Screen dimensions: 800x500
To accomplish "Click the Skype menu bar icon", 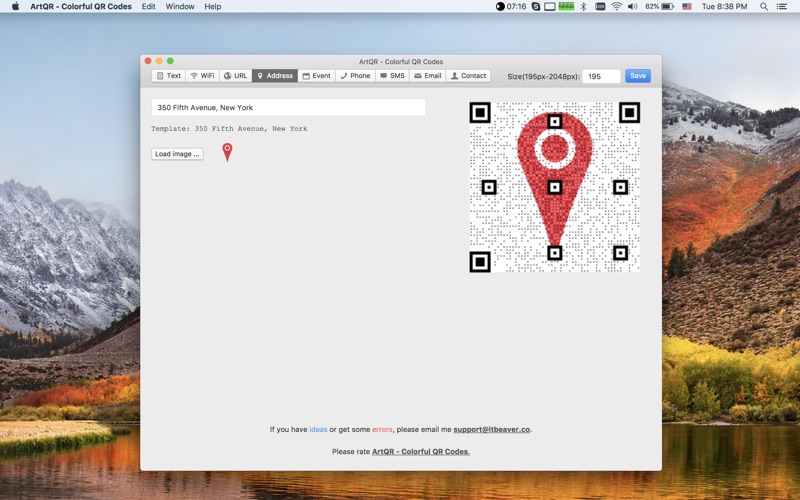I will [x=536, y=7].
